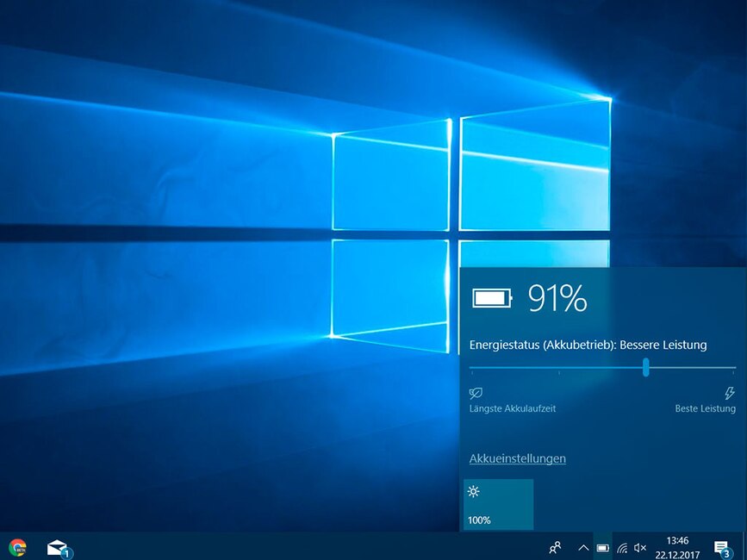The height and width of the screenshot is (560, 747).
Task: Open Chrome Beta from the taskbar
Action: coord(17,547)
